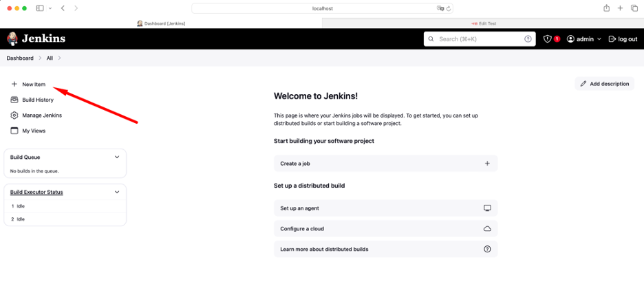Click the log out link
The height and width of the screenshot is (297, 644).
[623, 39]
